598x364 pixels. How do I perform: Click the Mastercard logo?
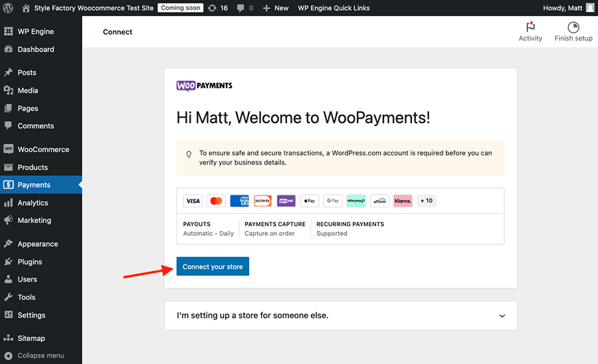point(216,201)
